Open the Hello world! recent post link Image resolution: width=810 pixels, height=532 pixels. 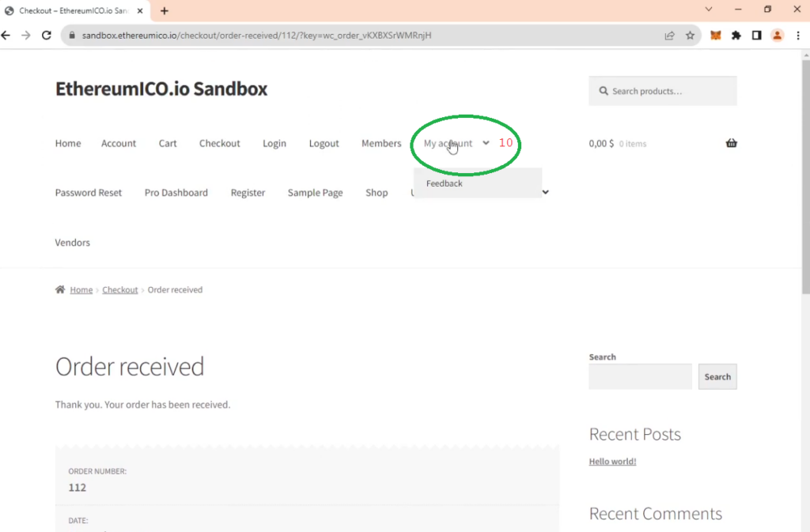pos(612,462)
